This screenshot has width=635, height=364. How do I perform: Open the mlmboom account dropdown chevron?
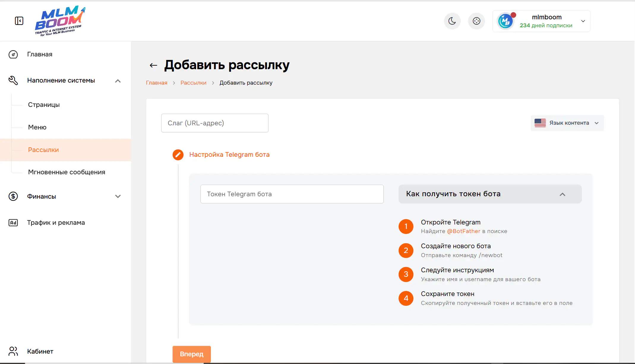(583, 21)
